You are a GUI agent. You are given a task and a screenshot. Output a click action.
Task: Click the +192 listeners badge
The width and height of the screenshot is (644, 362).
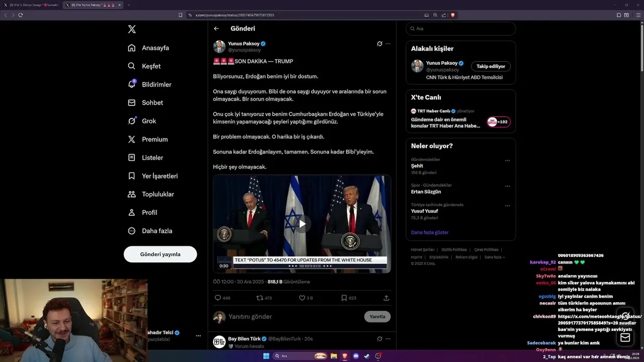(x=498, y=122)
